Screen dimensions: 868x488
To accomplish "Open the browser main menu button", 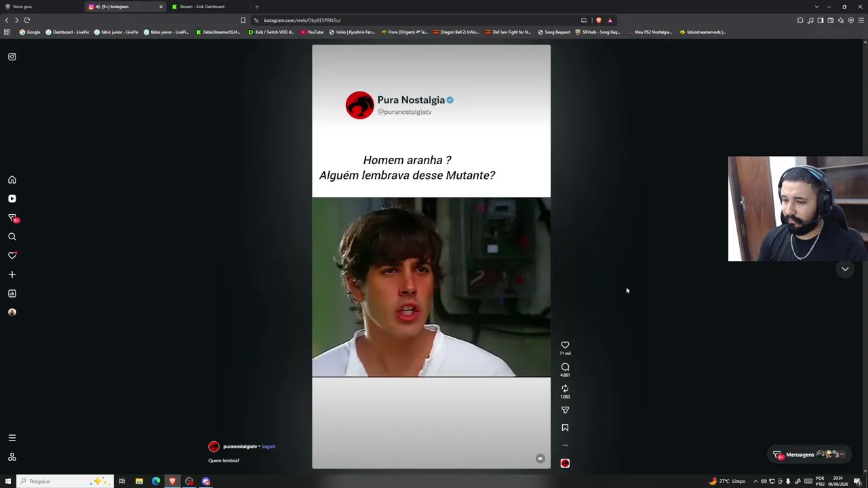I will pyautogui.click(x=861, y=20).
